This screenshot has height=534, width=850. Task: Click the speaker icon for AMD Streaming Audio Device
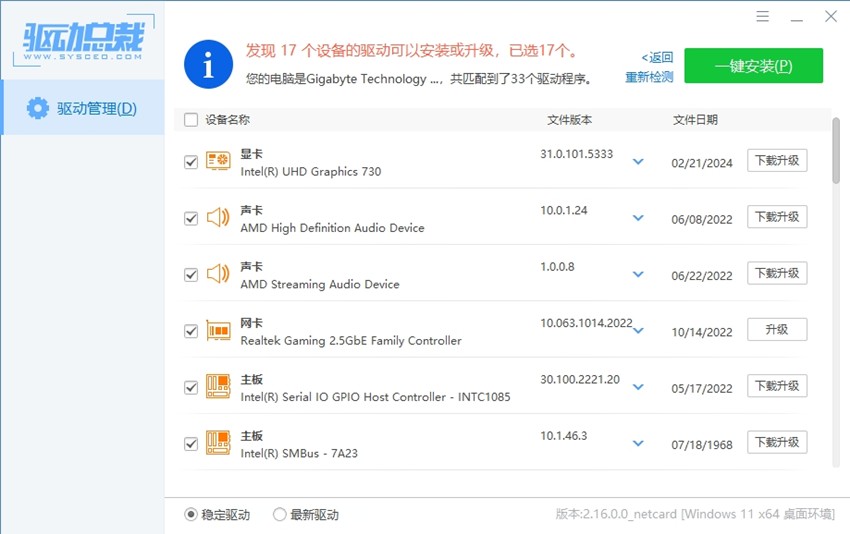click(x=218, y=274)
